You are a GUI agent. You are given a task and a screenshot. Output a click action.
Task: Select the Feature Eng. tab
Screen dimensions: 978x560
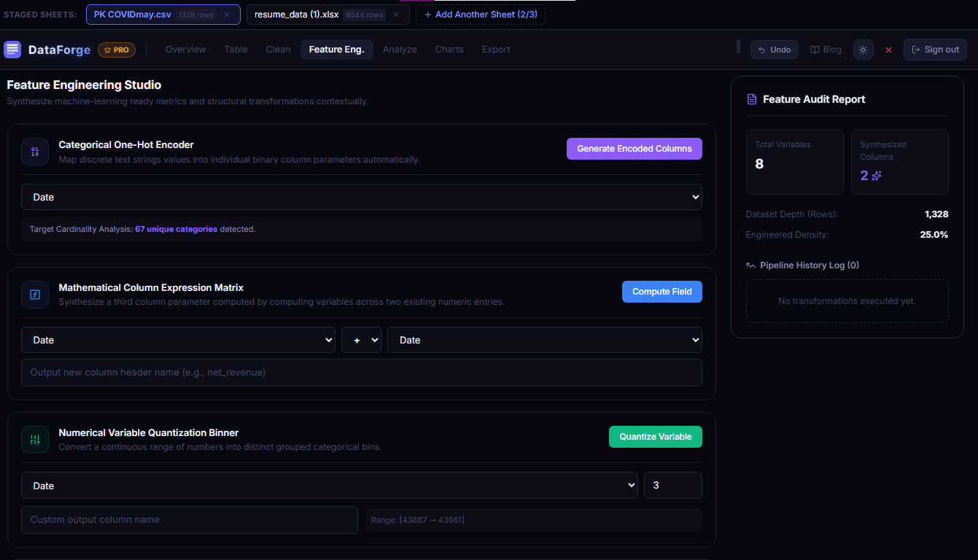[337, 50]
